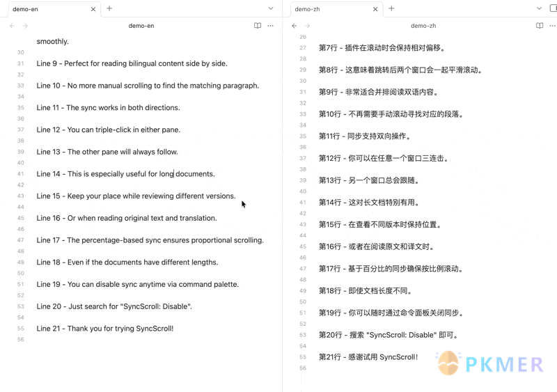Click the 第14行 line in demo-zh
Viewport: 557px width, 392px height.
click(369, 202)
